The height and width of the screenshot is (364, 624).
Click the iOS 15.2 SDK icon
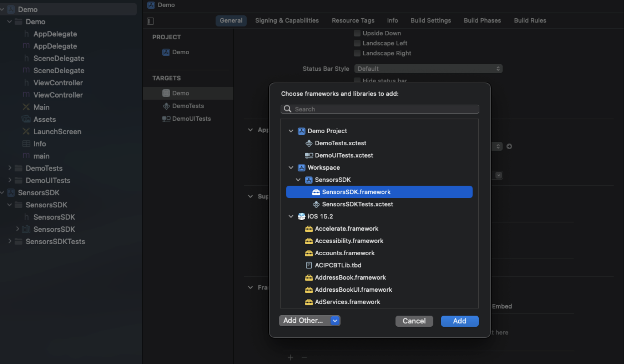pos(301,216)
